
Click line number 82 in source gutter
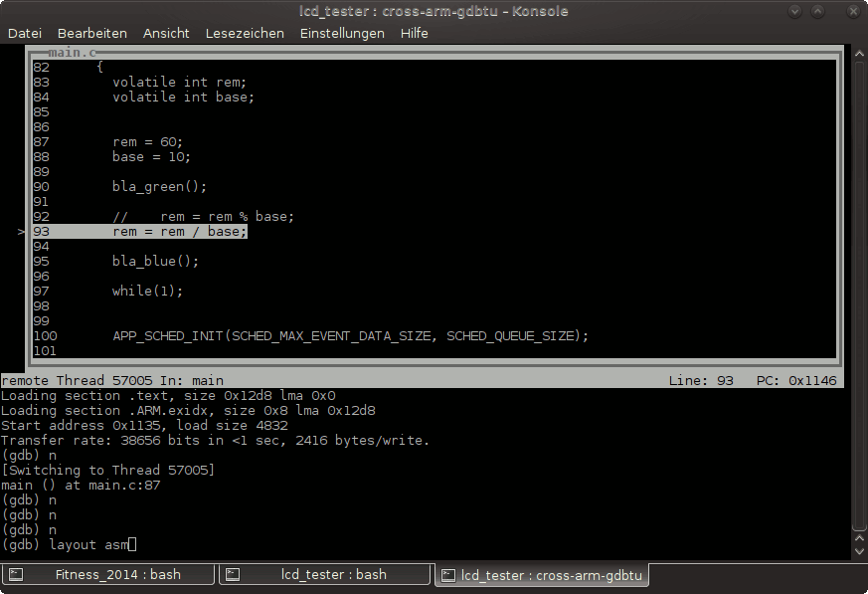point(41,67)
